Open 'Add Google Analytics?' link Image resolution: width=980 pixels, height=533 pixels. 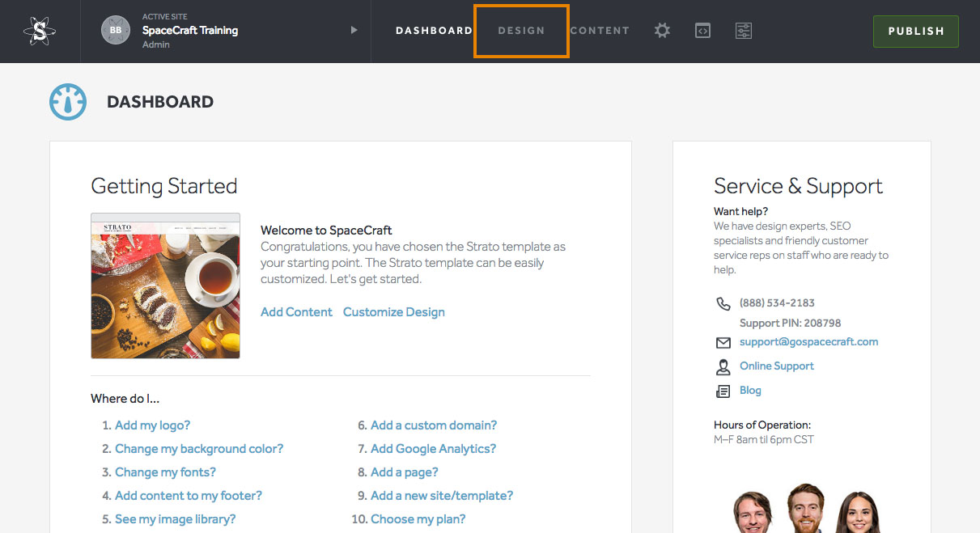(433, 449)
